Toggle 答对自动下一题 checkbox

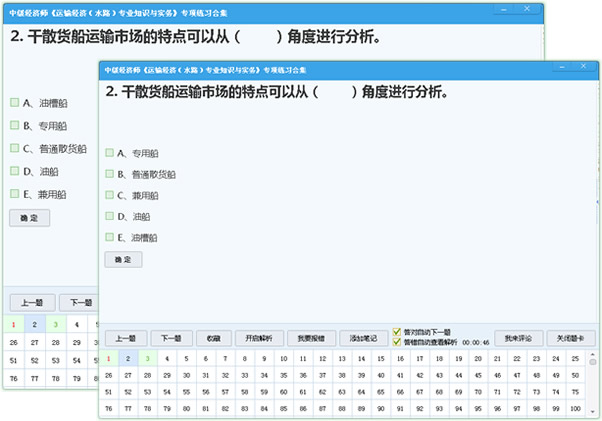coord(397,331)
